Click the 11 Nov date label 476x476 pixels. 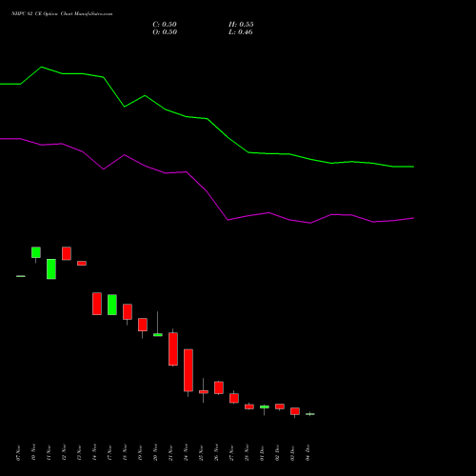tap(49, 453)
